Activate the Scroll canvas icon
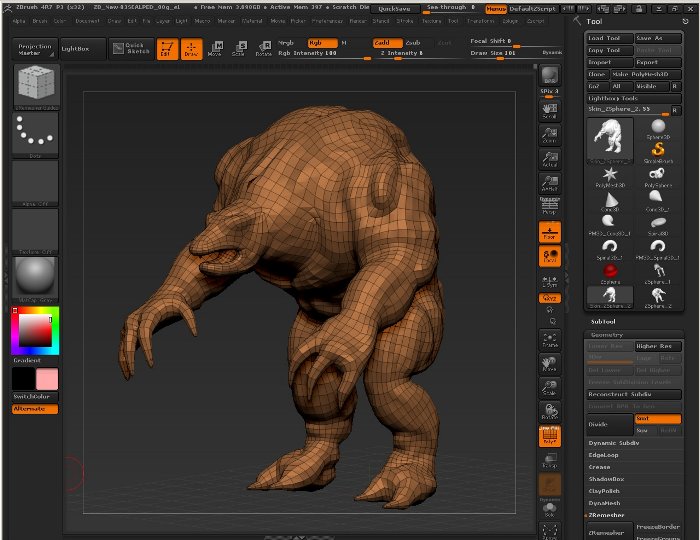Viewport: 700px width, 540px height. (x=549, y=110)
